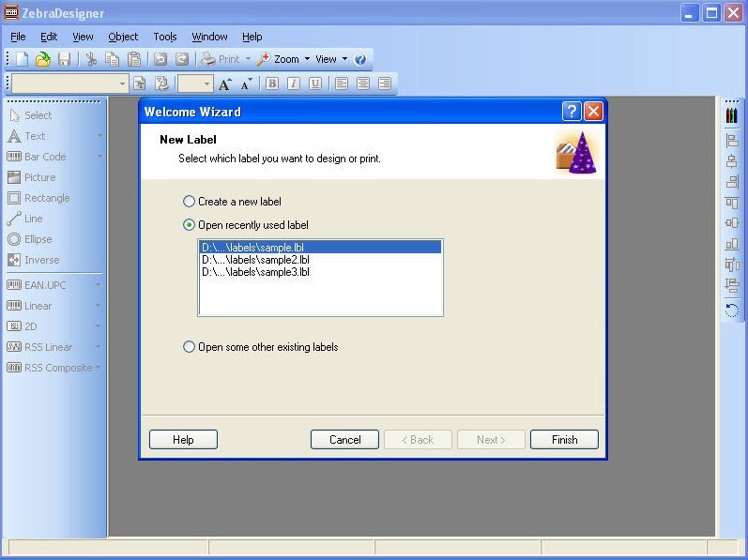748x560 pixels.
Task: Click the Cancel button
Action: (344, 439)
